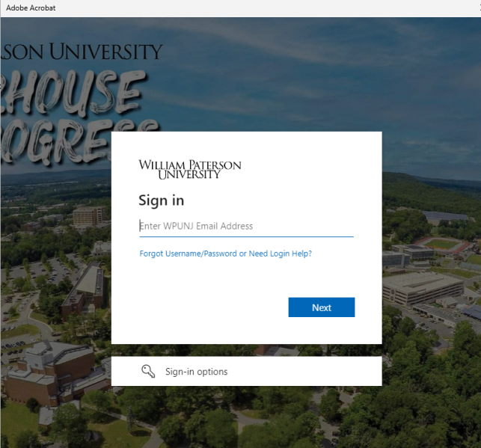Click the blue Next button

pos(322,307)
